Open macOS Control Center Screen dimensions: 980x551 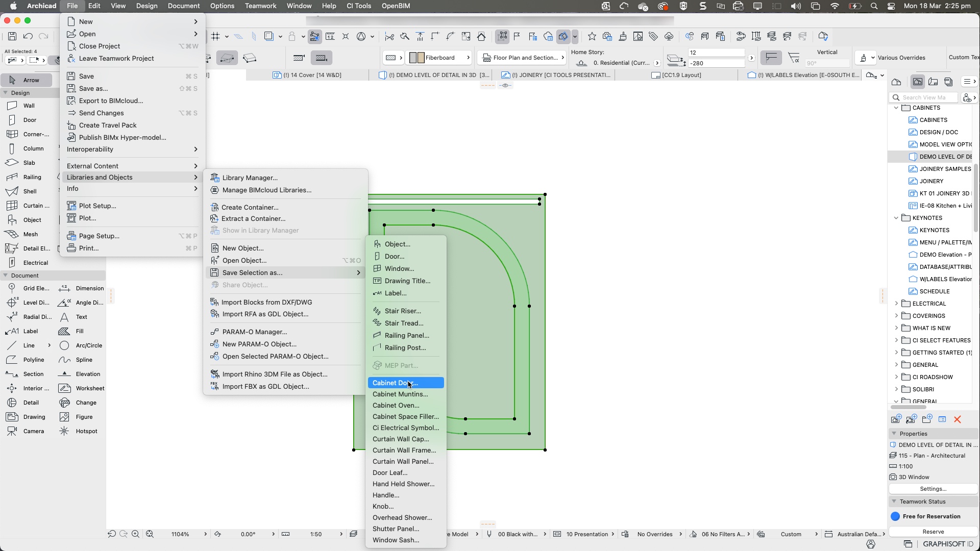tap(891, 6)
